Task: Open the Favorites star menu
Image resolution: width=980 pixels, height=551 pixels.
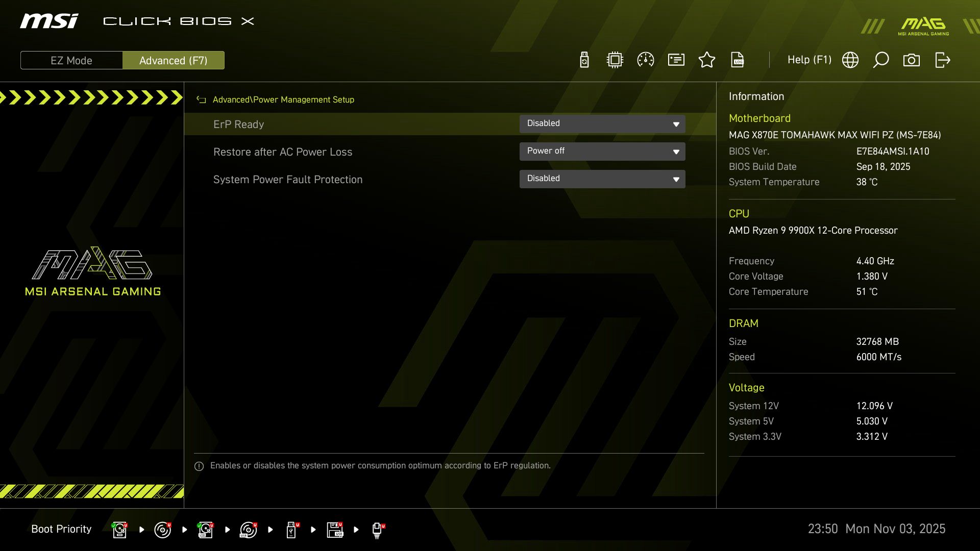Action: [707, 60]
